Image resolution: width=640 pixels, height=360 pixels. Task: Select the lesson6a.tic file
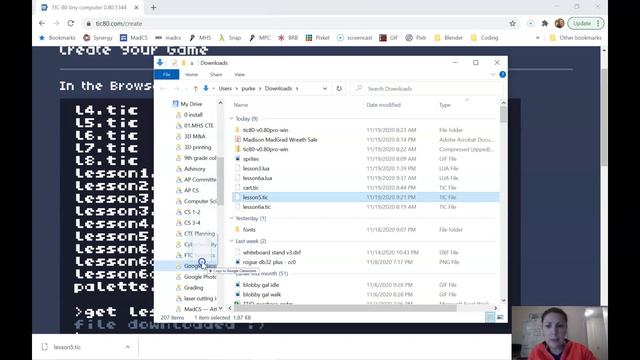coord(365,207)
